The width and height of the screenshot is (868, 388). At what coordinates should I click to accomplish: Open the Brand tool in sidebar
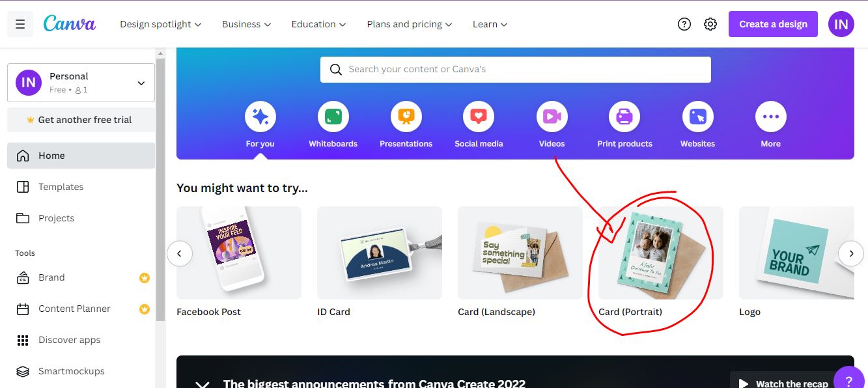point(52,277)
